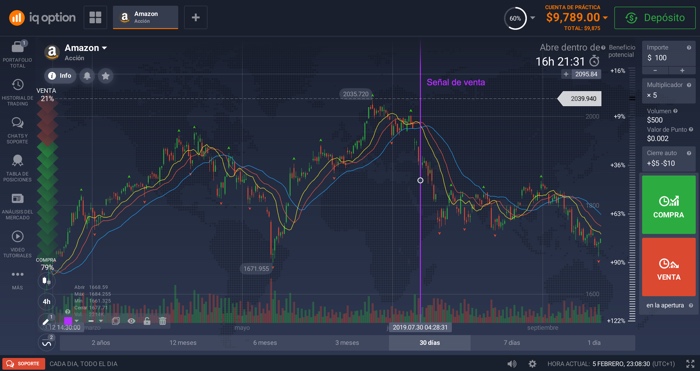The height and width of the screenshot is (371, 700).
Task: Add Amazon to favorites with star
Action: pos(105,76)
